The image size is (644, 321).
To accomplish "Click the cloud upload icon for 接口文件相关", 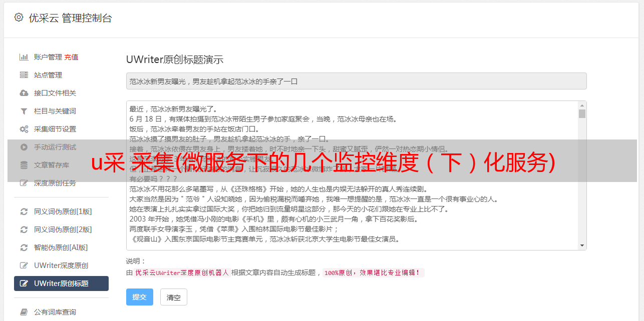I will [x=24, y=93].
